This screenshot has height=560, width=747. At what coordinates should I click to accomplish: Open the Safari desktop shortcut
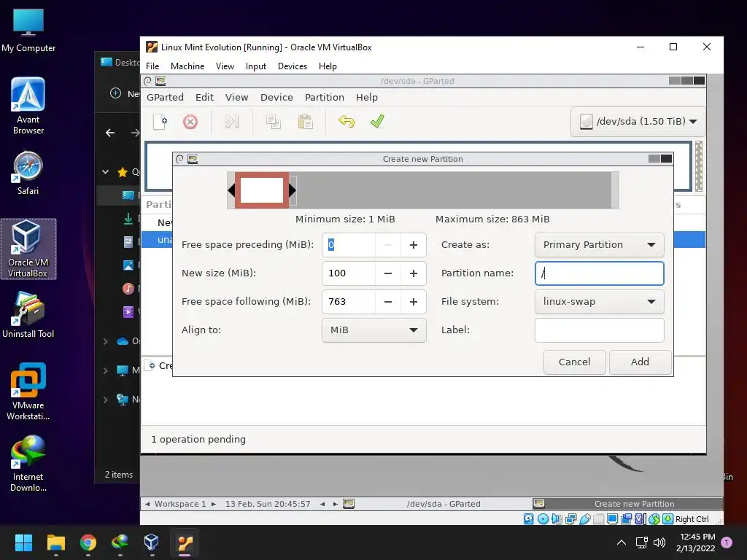pyautogui.click(x=28, y=174)
